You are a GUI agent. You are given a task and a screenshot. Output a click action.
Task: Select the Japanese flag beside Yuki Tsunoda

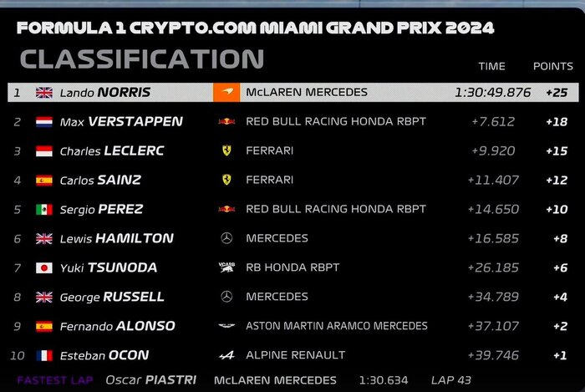[43, 268]
